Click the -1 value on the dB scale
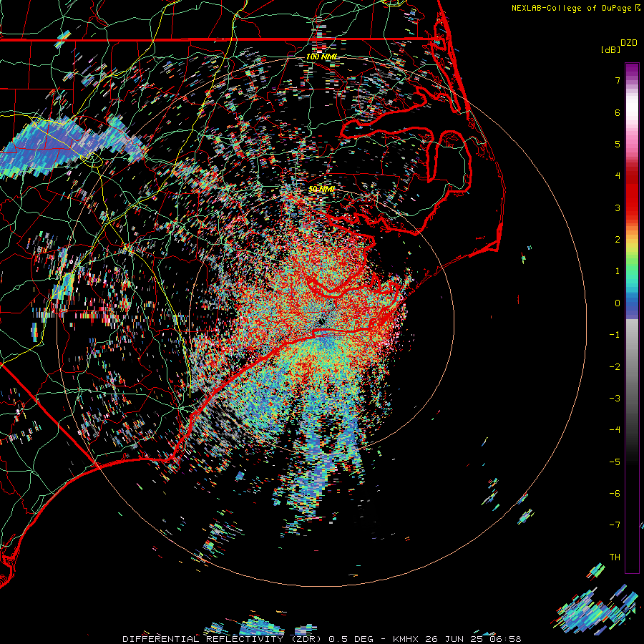 [x=615, y=335]
